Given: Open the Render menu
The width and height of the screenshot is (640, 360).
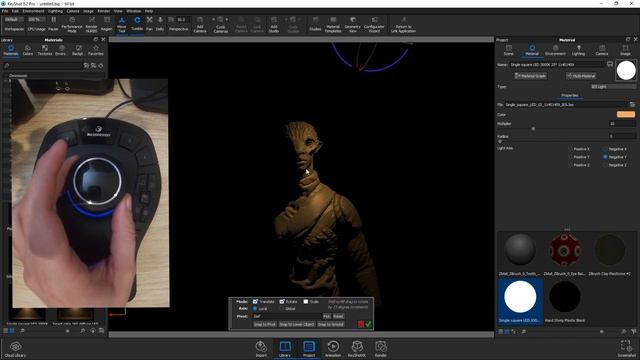Looking at the screenshot, I should point(104,11).
